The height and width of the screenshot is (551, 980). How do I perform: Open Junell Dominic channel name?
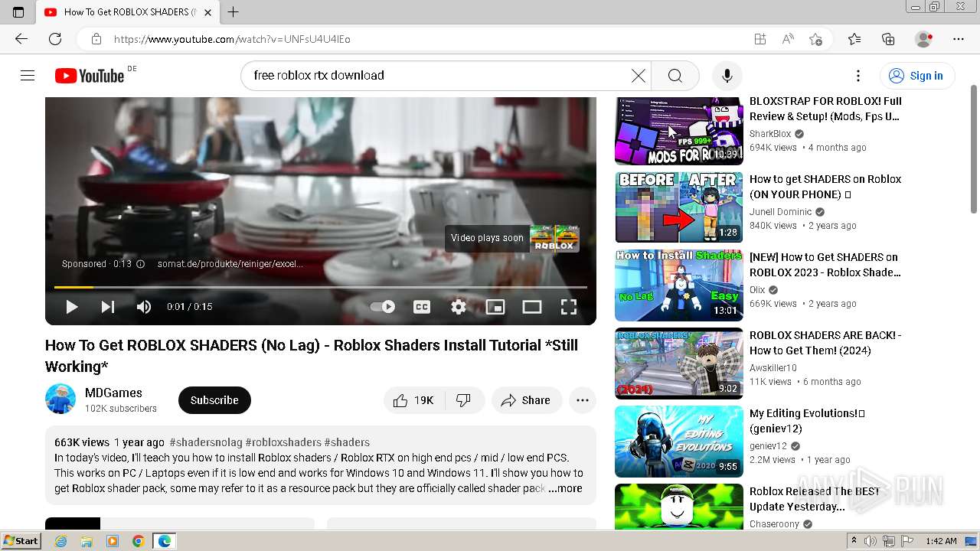(x=780, y=212)
